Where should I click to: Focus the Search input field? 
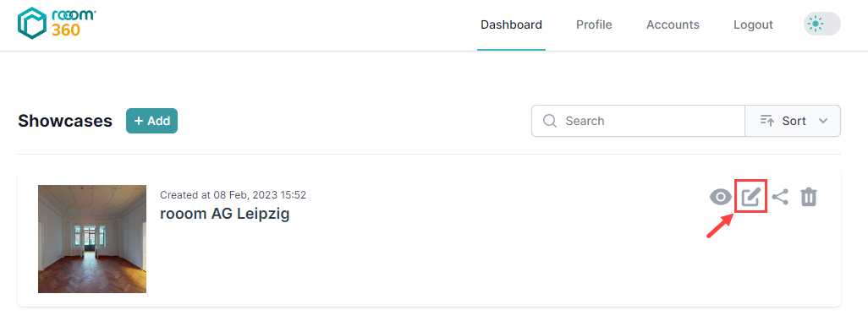(638, 121)
